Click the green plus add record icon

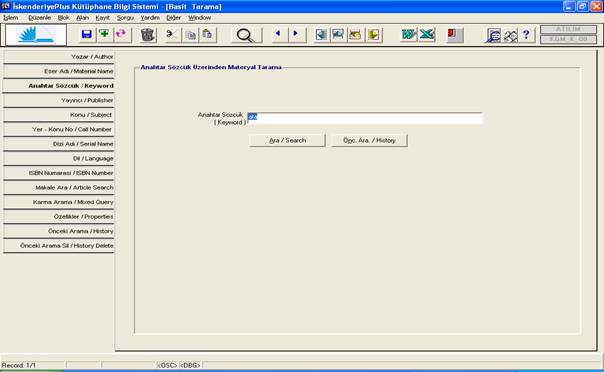tap(104, 35)
